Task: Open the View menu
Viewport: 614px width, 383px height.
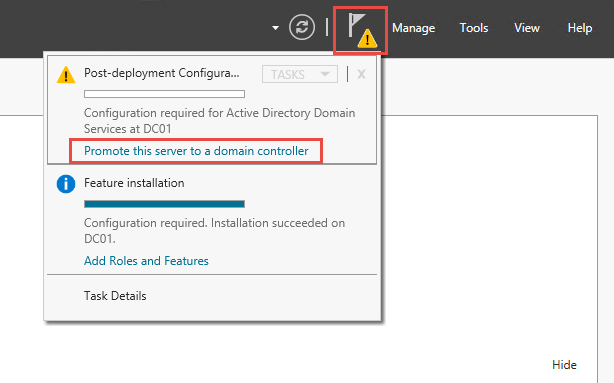Action: pos(527,28)
